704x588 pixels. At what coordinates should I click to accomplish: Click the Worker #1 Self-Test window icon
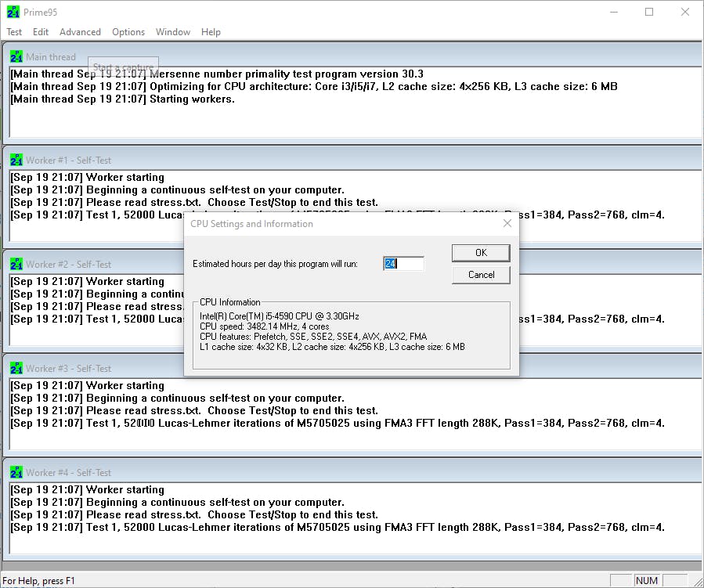point(16,161)
